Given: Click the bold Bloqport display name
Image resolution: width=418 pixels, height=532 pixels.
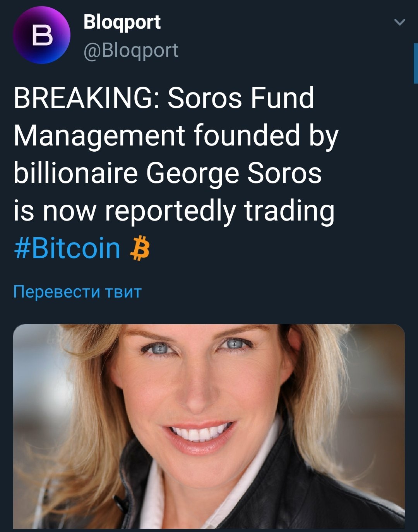Looking at the screenshot, I should [122, 22].
